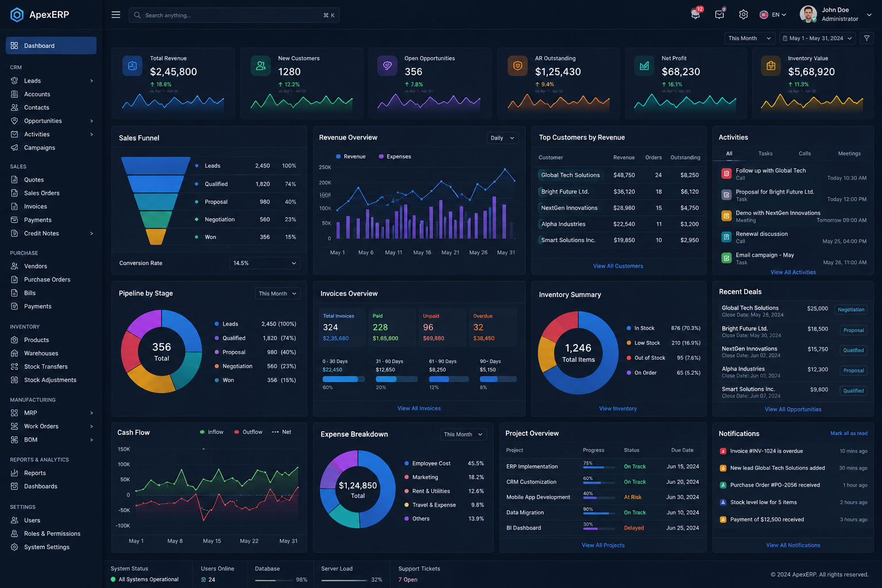The width and height of the screenshot is (882, 588).
Task: Click the hamburger menu icon
Action: (x=116, y=15)
